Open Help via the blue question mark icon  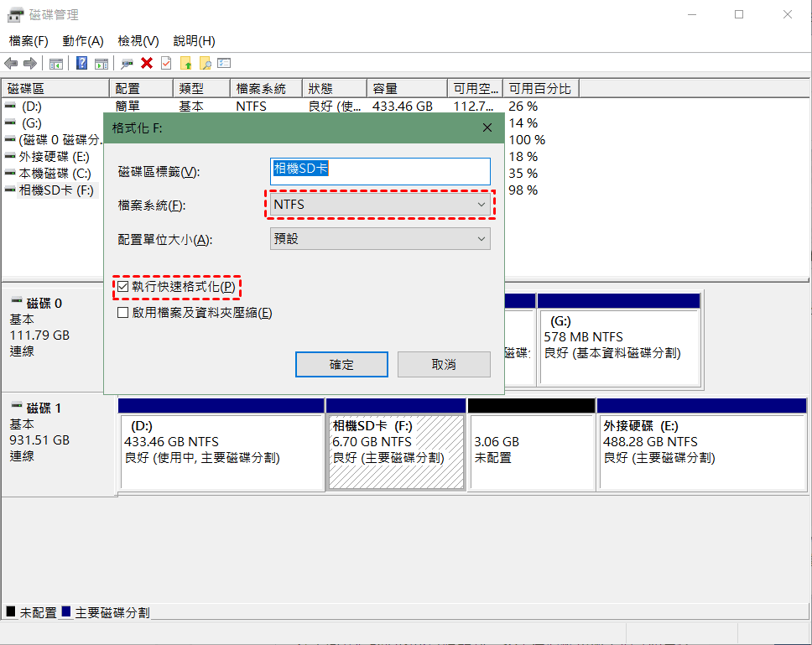coord(82,63)
